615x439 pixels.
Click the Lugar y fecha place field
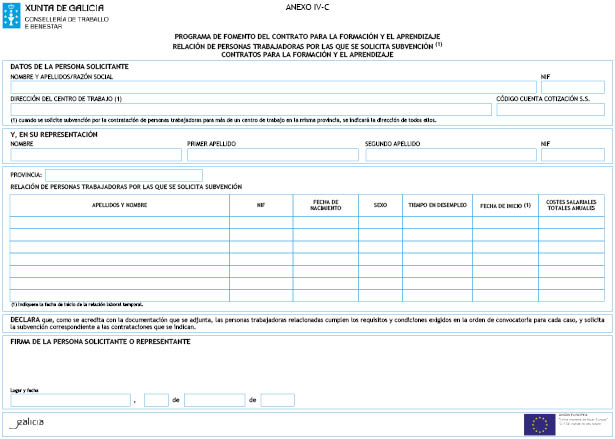coord(70,400)
